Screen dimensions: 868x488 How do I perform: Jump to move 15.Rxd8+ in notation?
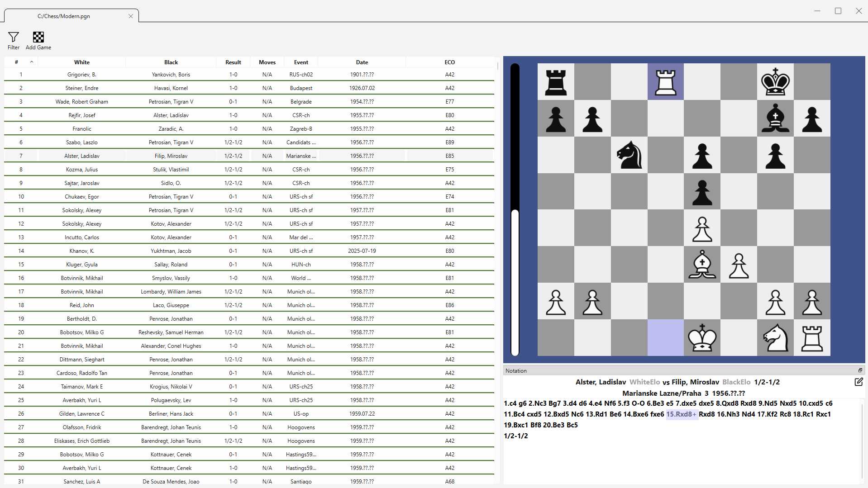click(x=681, y=414)
